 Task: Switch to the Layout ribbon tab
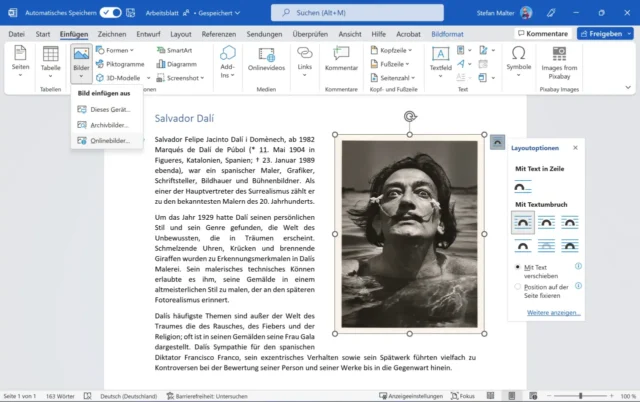coord(179,33)
